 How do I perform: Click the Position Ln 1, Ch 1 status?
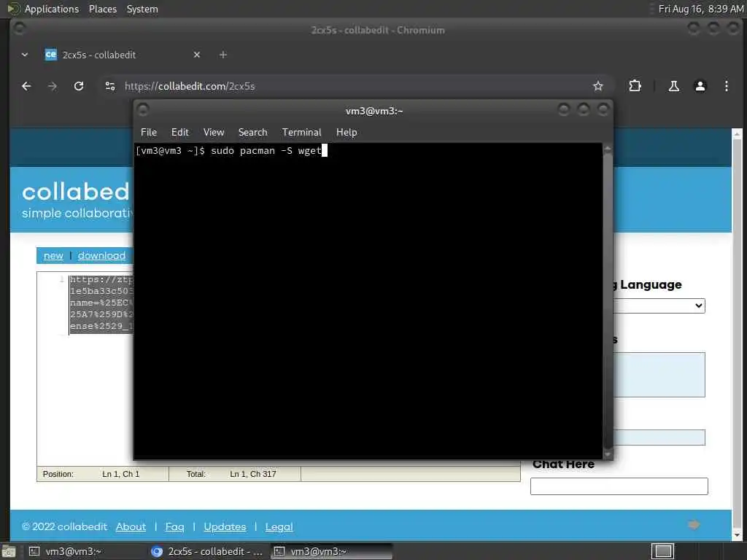[91, 474]
